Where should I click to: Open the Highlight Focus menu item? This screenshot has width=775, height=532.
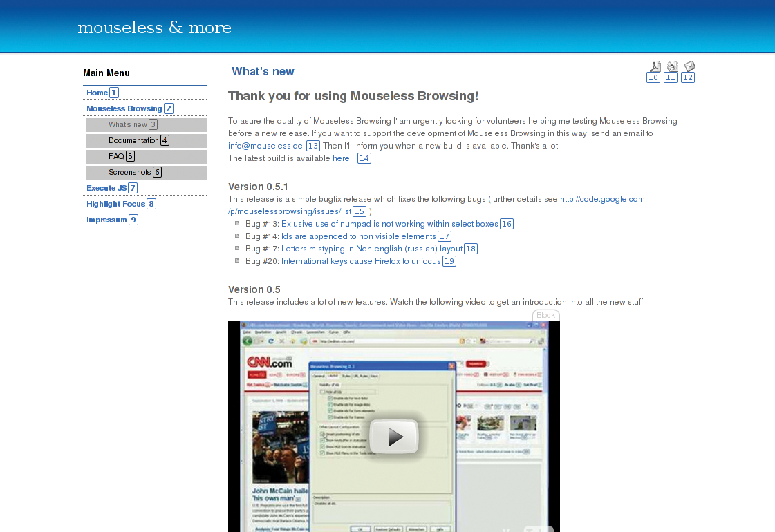pyautogui.click(x=115, y=204)
